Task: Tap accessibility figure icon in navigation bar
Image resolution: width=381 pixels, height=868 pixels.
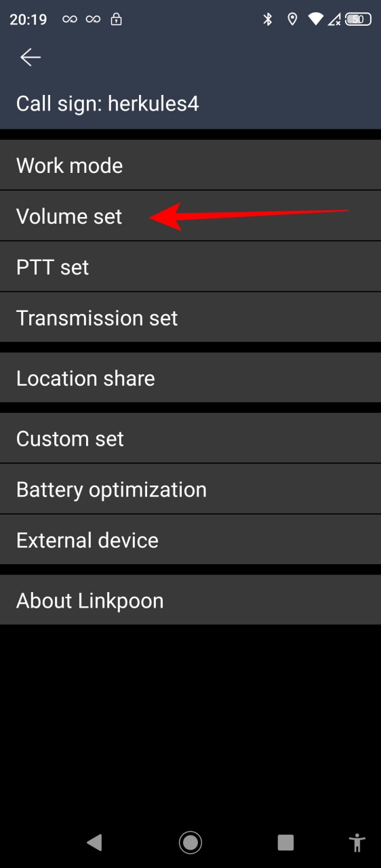Action: tap(357, 842)
